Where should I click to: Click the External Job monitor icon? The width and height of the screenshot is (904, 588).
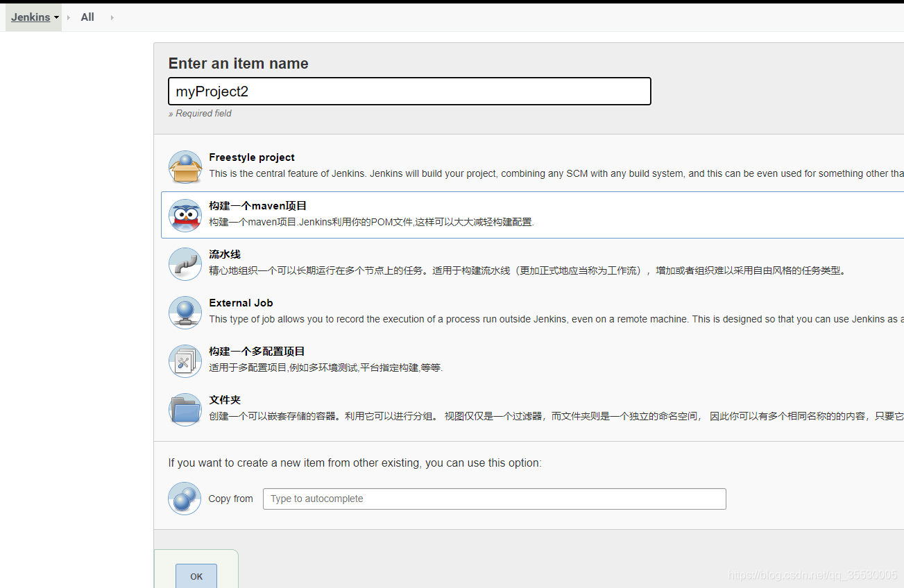pos(185,313)
